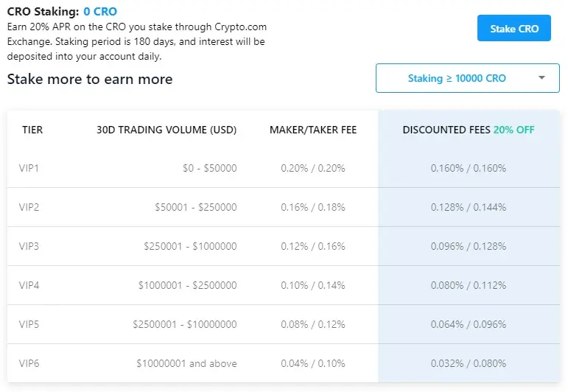The height and width of the screenshot is (392, 568).
Task: Select the VIP3 tier cell
Action: click(29, 246)
